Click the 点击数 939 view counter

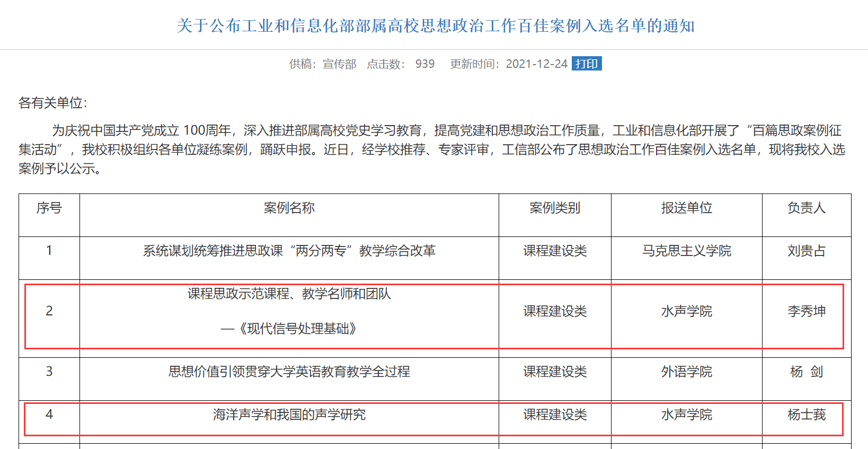(x=401, y=64)
